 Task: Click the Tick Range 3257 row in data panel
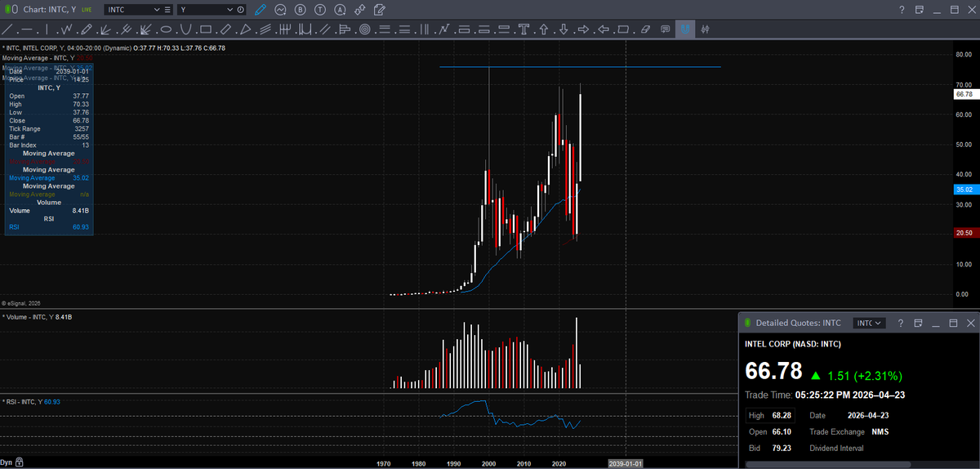(49, 128)
